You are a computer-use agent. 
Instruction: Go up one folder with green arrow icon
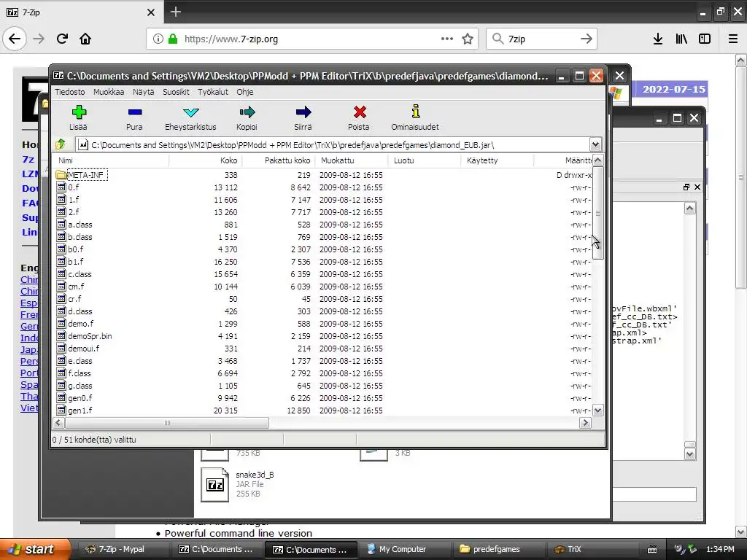(x=61, y=144)
